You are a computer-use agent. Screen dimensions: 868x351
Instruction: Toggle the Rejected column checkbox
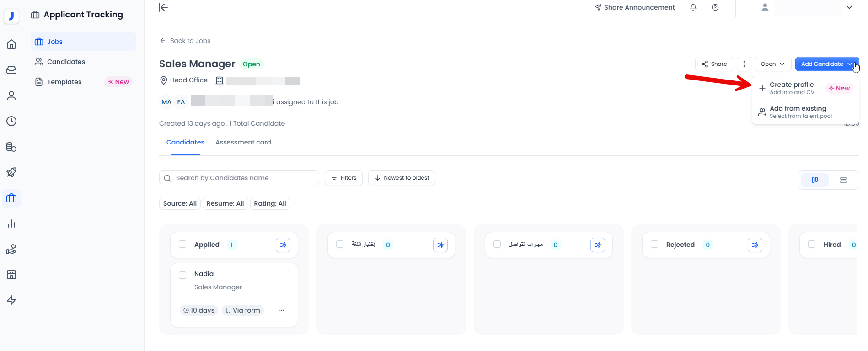654,245
